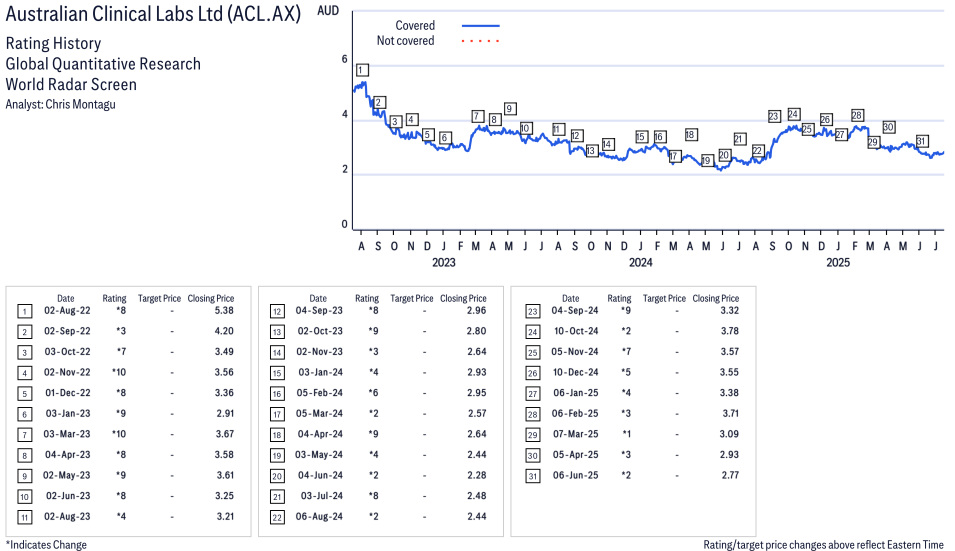The width and height of the screenshot is (955, 551).
Task: Select chart marker 24 on the chart
Action: (x=793, y=114)
